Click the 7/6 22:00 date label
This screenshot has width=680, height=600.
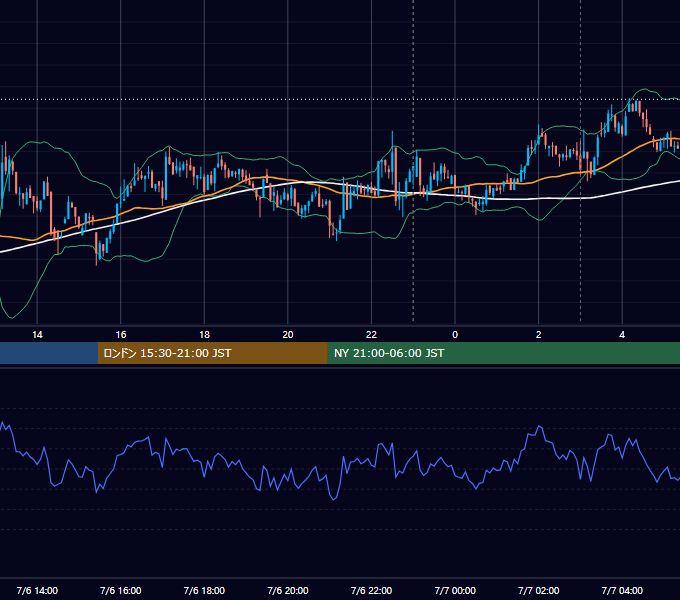coord(371,590)
